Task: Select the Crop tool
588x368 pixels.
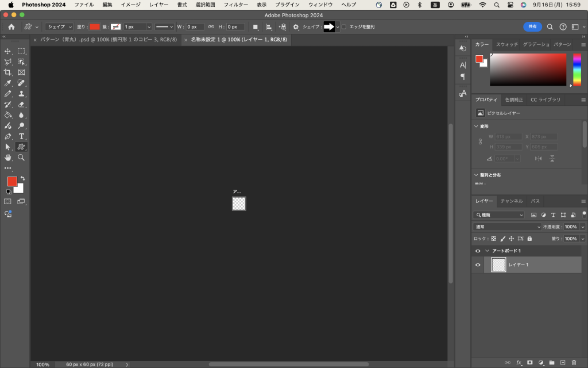Action: (8, 72)
